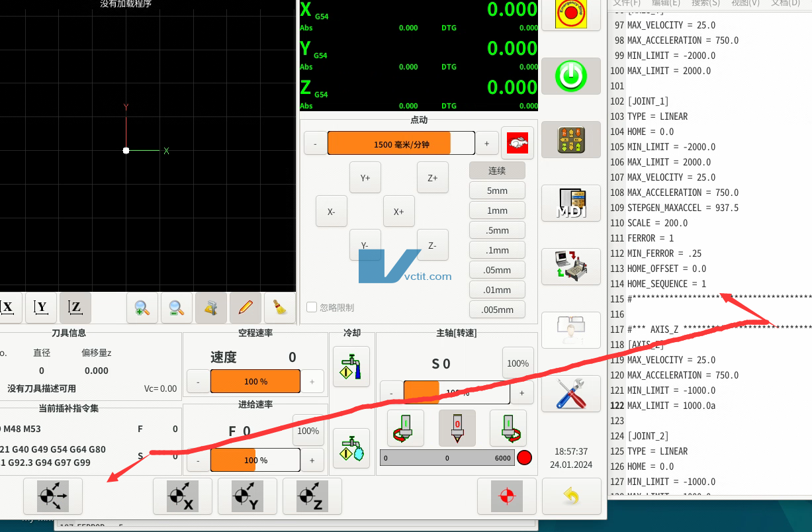Image resolution: width=812 pixels, height=532 pixels.
Task: Click SCALE = 200.0 line in editor
Action: [657, 223]
